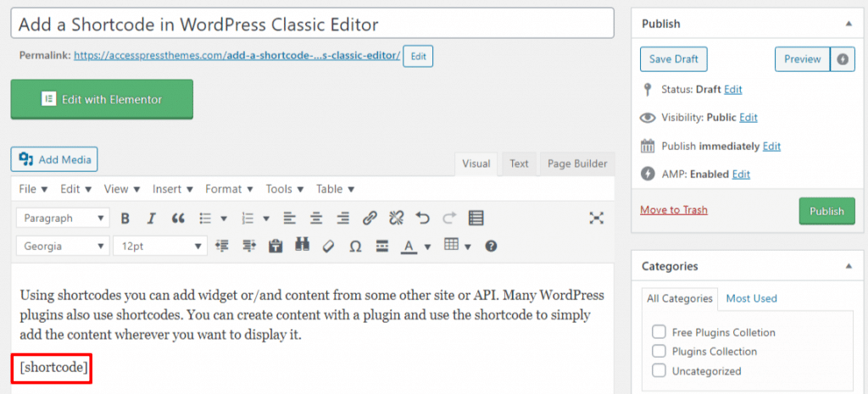Open the Insert menu
Image resolution: width=868 pixels, height=394 pixels.
173,189
